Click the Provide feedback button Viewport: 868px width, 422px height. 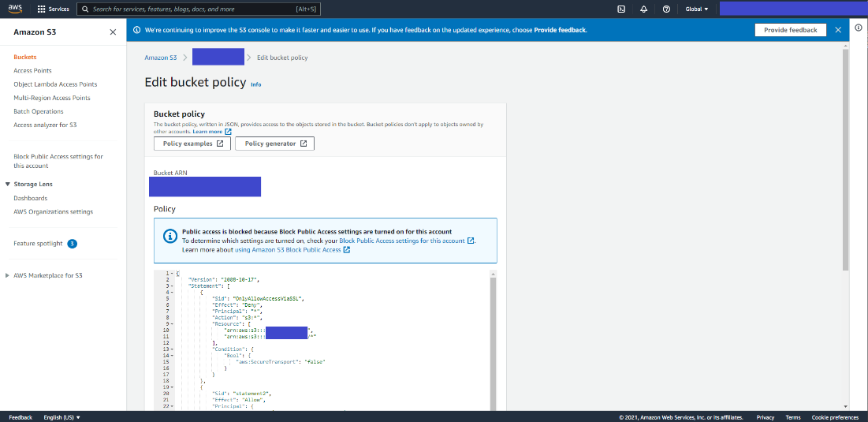click(x=791, y=30)
